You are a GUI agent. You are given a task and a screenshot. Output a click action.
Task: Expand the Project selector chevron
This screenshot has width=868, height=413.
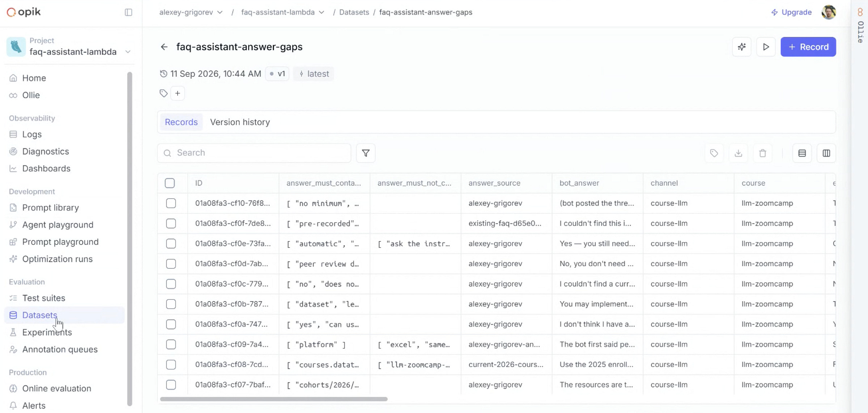click(x=128, y=52)
